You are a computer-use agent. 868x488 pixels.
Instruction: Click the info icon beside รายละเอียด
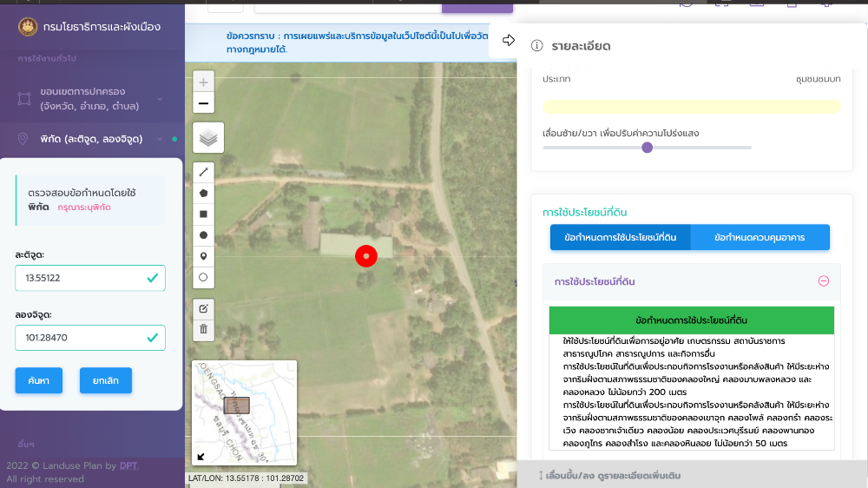[x=536, y=46]
